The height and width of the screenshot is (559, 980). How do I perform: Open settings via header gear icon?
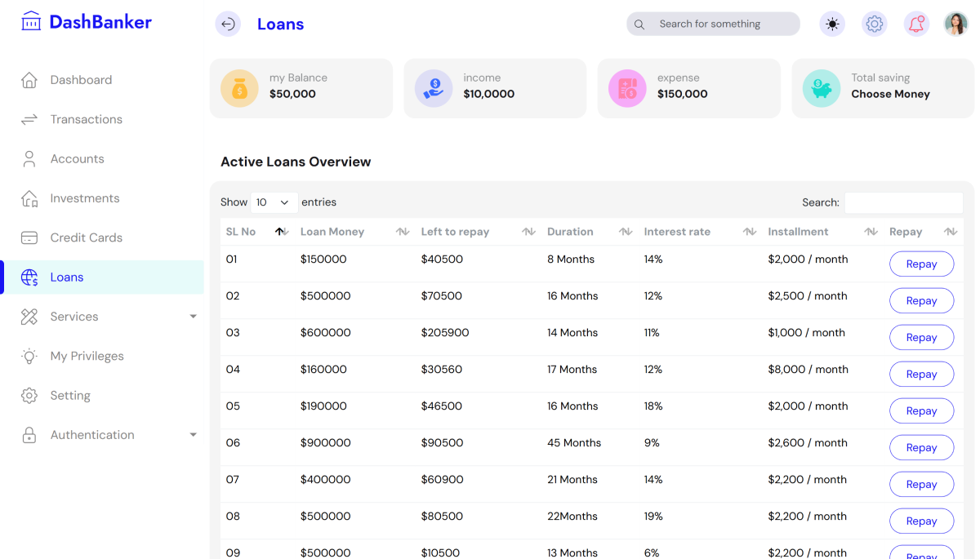pos(875,24)
